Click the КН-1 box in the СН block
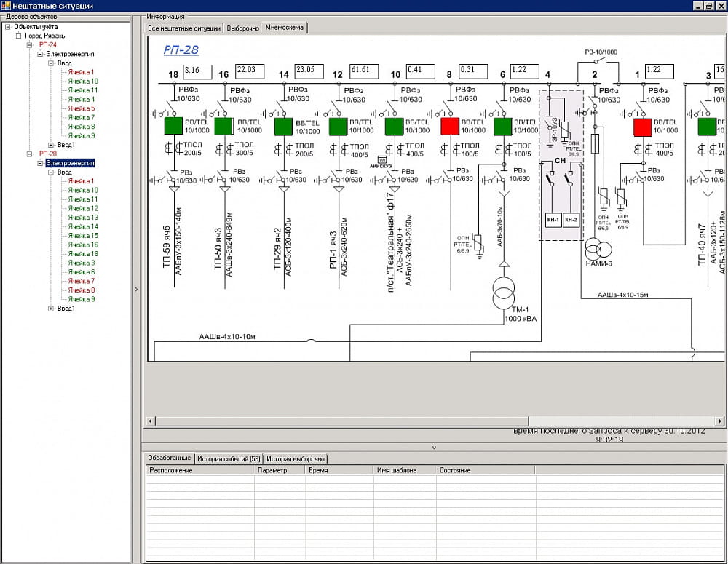 552,219
